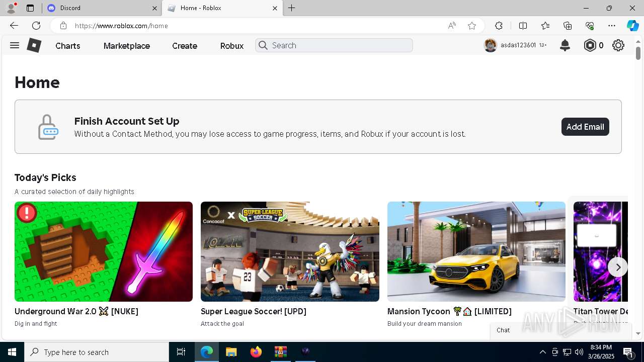Open the Underground War 2.0 thumbnail
The height and width of the screenshot is (362, 644).
tap(104, 251)
